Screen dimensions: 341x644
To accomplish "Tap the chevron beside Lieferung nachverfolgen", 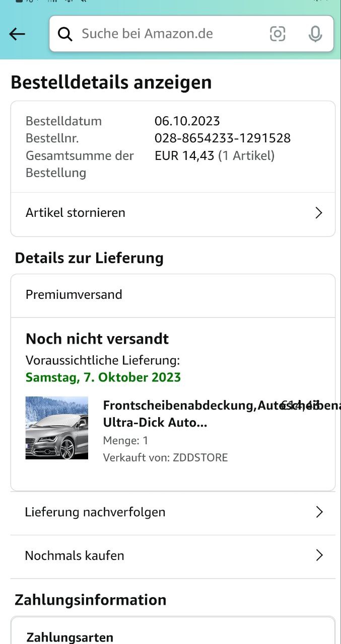I will click(319, 512).
